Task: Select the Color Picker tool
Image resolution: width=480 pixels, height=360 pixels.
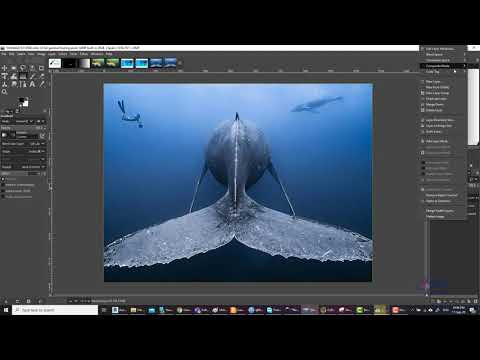Action: (x=41, y=84)
